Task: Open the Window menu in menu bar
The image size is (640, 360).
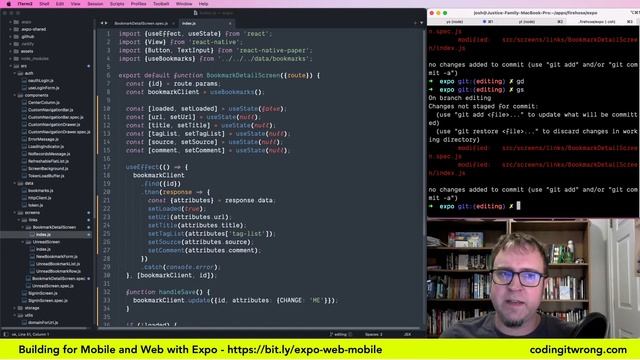Action: (184, 4)
